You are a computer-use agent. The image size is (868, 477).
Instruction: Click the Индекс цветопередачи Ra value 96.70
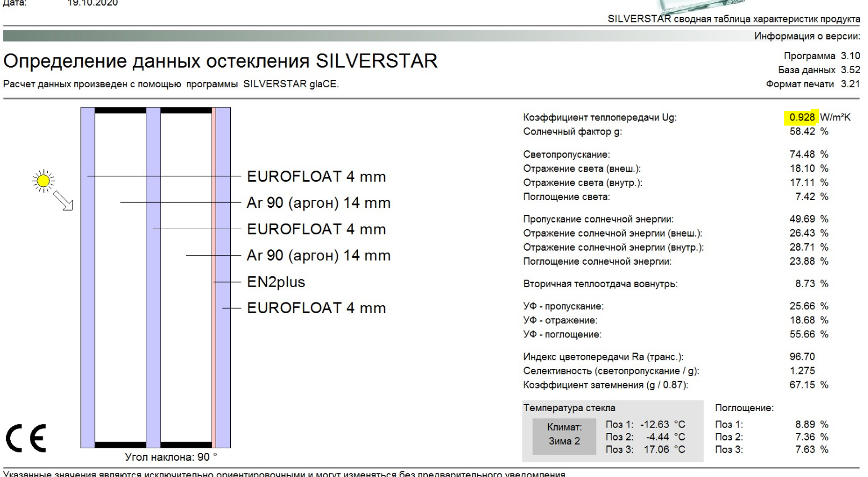(802, 356)
